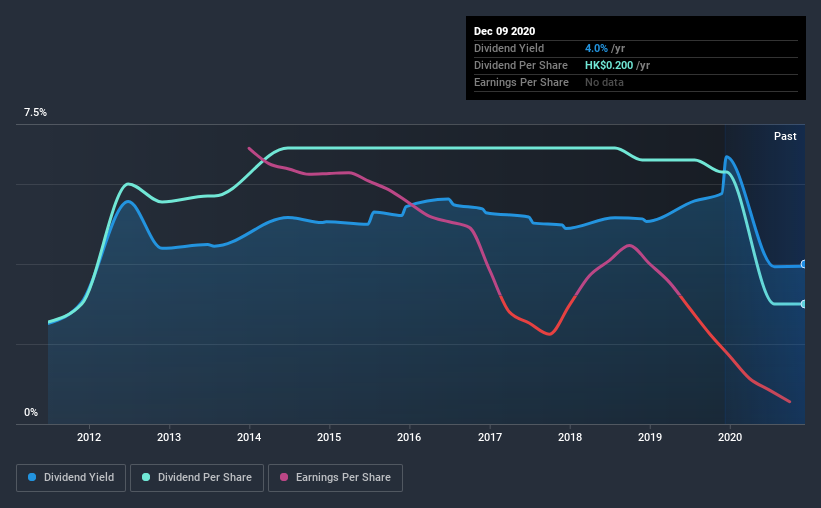
Task: Click the 7.5% y-axis label
Action: (x=35, y=113)
